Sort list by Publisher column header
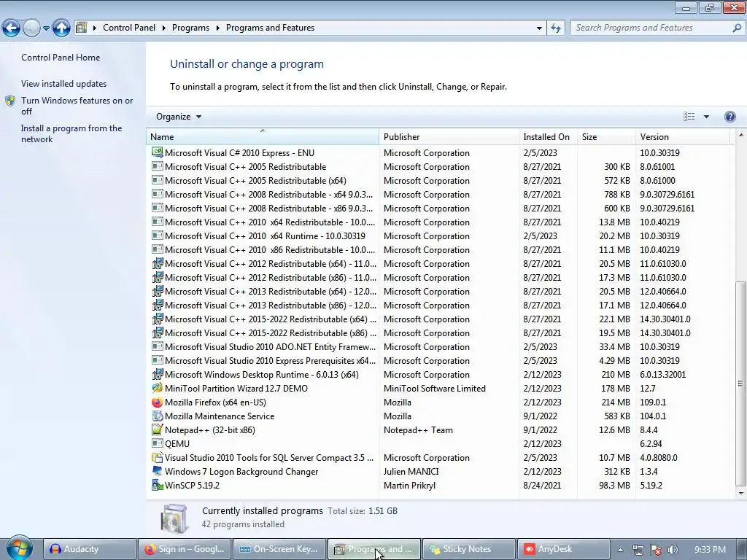This screenshot has height=560, width=747. [449, 136]
